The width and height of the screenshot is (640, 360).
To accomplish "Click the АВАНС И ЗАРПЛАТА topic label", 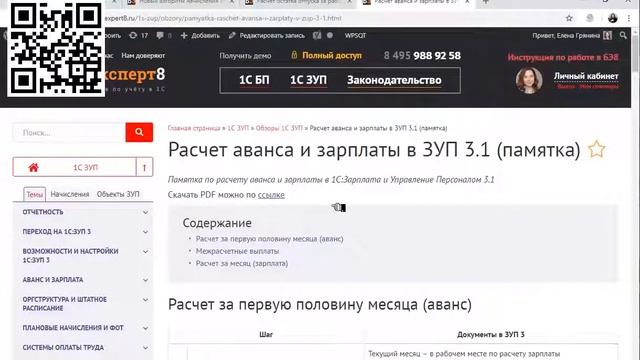I will tap(53, 280).
